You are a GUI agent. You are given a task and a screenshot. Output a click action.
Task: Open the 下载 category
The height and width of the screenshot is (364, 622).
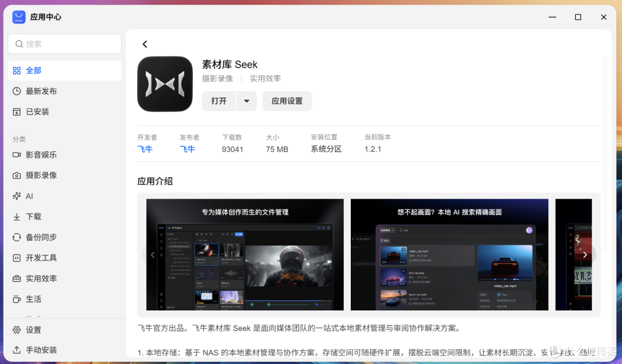click(65, 217)
